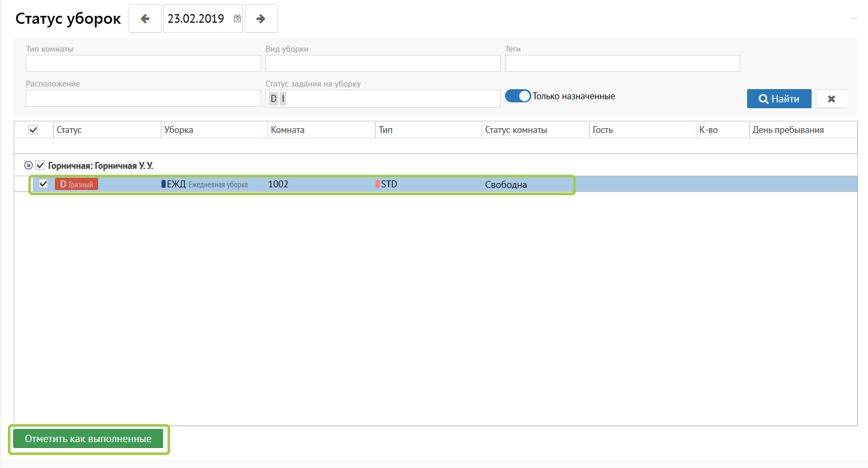The image size is (868, 468).
Task: Go to previous date with left arrow
Action: 145,19
